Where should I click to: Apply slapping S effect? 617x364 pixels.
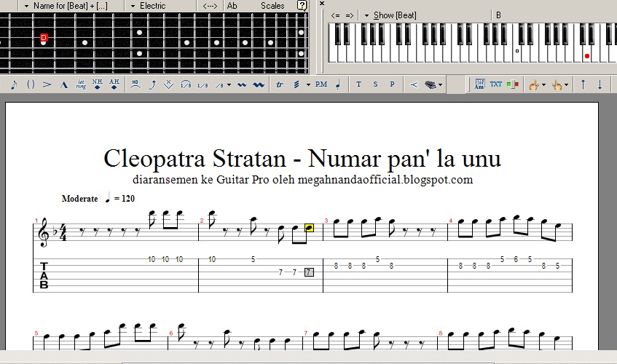375,84
